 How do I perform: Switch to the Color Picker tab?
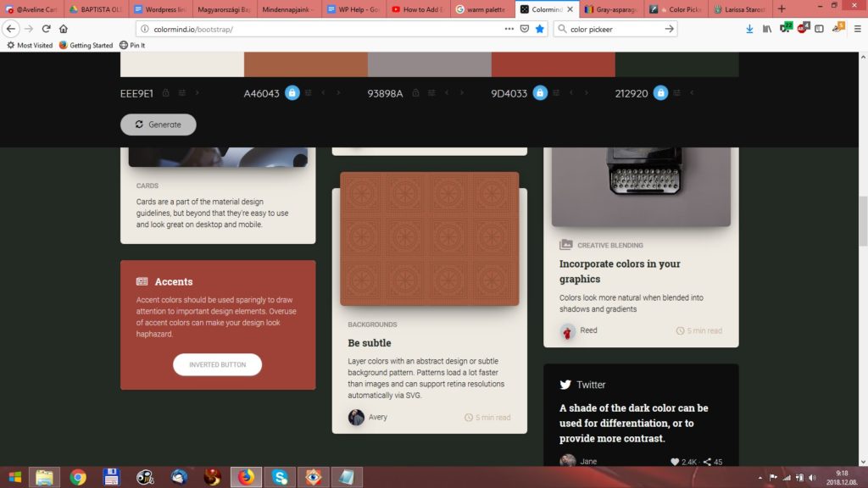[676, 9]
